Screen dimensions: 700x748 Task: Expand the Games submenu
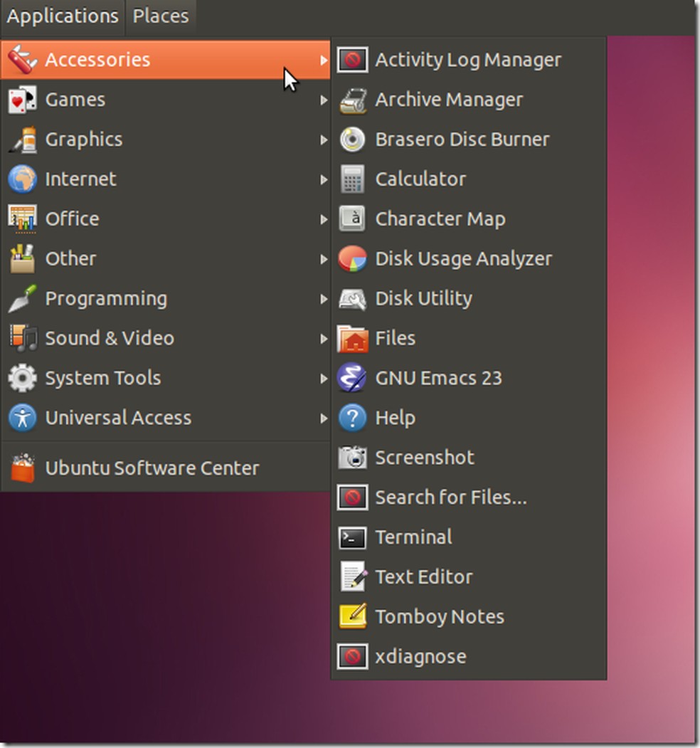click(74, 100)
